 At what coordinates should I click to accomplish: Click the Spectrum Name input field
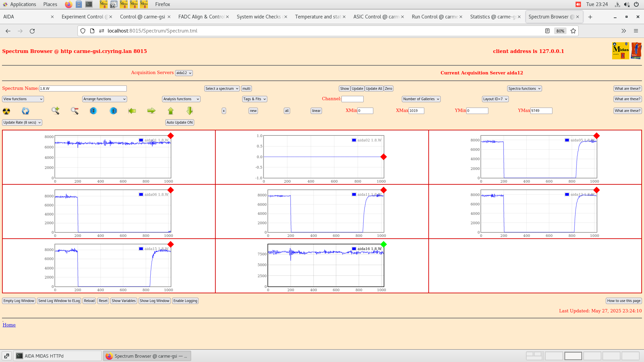[x=83, y=88]
